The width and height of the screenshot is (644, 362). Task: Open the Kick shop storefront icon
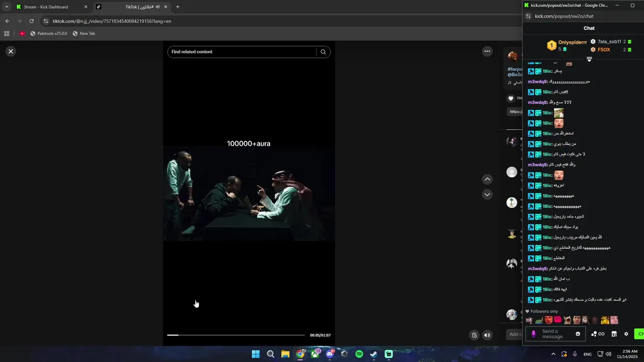(614, 334)
